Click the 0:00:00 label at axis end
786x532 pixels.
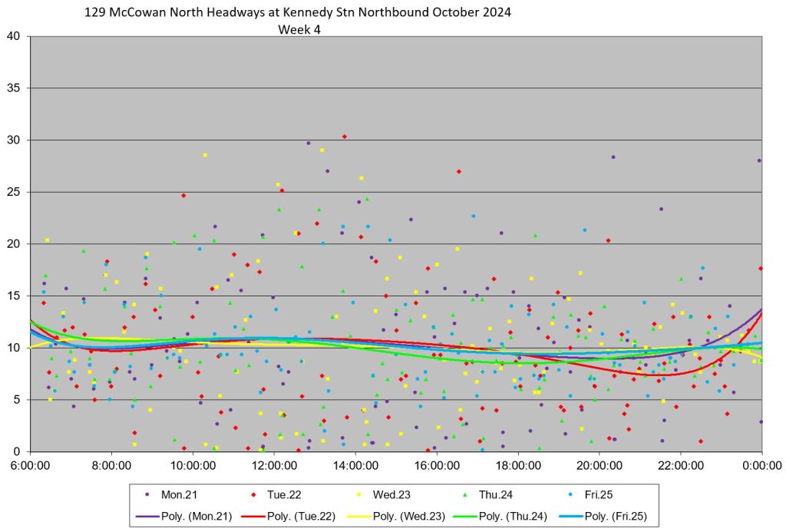coord(762,466)
